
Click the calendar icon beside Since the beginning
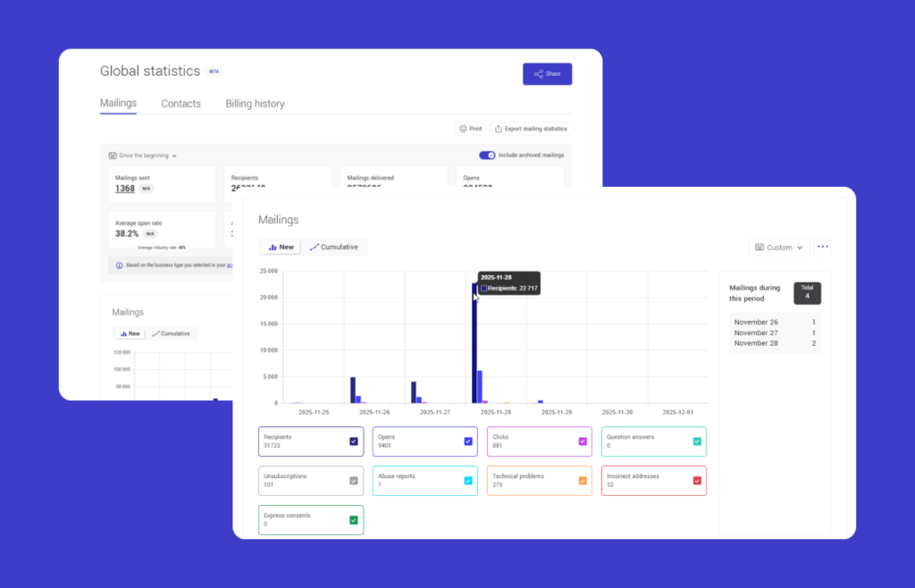(112, 155)
